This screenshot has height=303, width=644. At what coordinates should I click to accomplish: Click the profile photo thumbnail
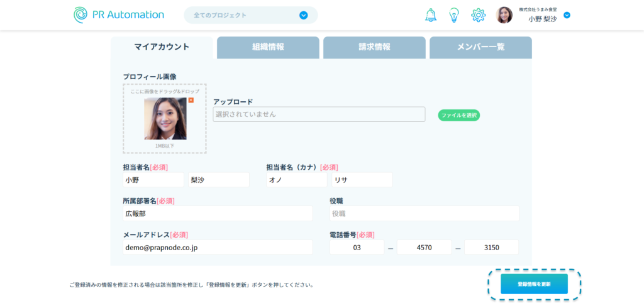point(165,119)
